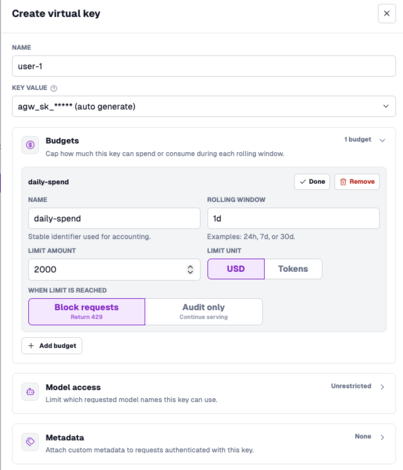The width and height of the screenshot is (403, 470).
Task: Click the Model access section title
Action: coord(73,387)
